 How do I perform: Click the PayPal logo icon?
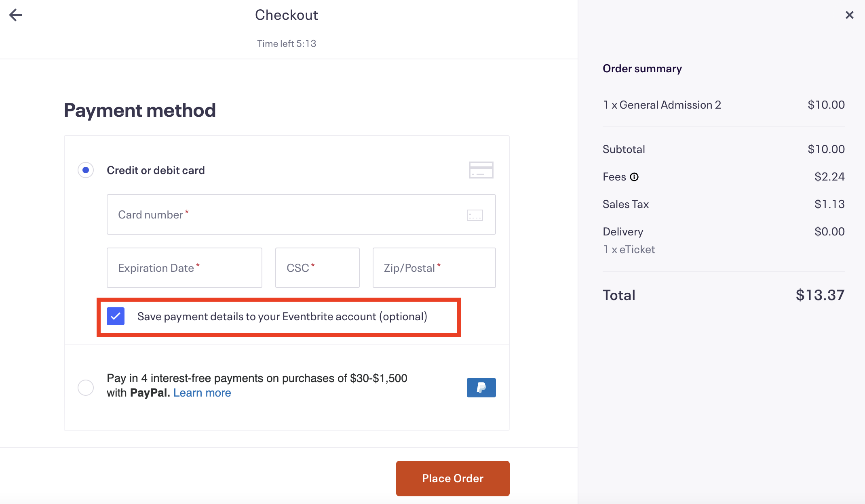[x=481, y=388]
